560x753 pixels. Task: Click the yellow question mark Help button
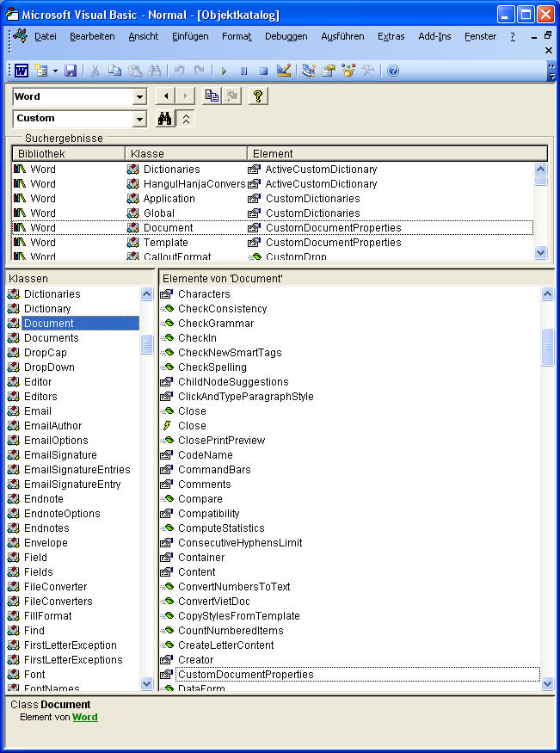point(258,96)
